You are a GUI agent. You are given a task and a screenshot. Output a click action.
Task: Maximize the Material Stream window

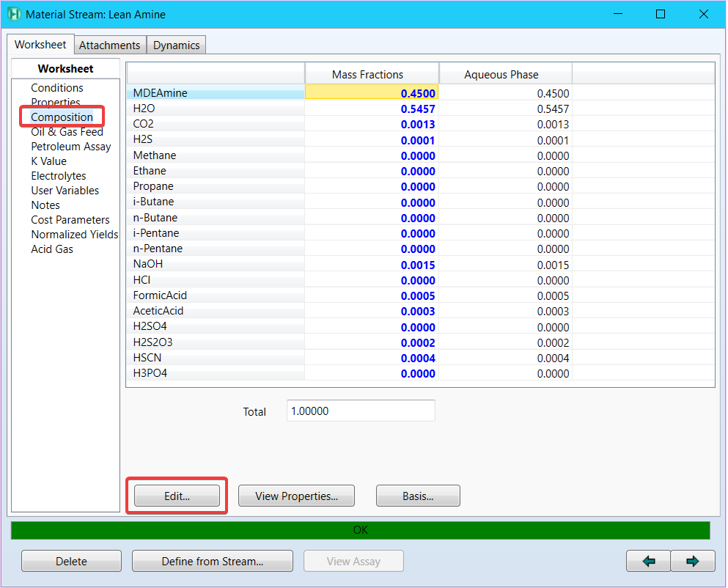coord(661,14)
